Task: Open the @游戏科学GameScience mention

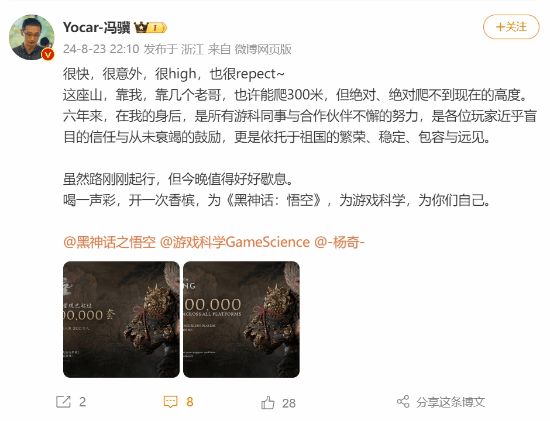Action: click(235, 242)
